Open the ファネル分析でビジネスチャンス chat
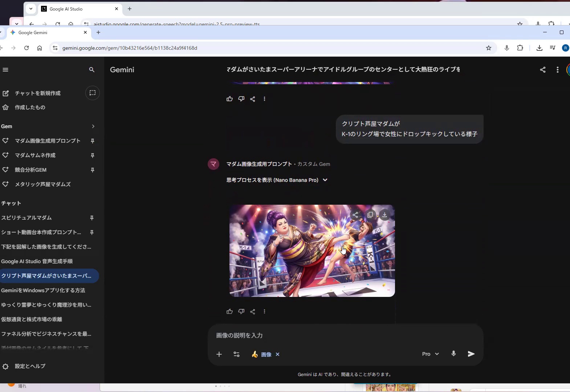This screenshot has width=570, height=392. click(46, 334)
